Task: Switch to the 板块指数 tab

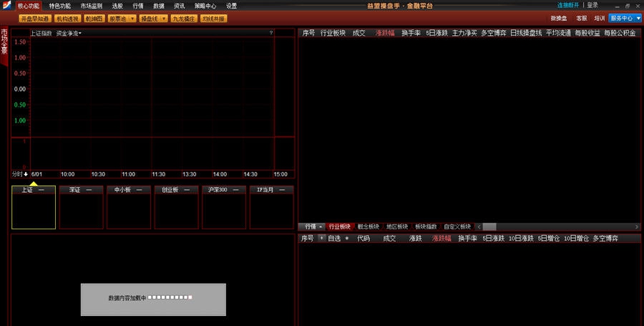Action: click(x=426, y=227)
